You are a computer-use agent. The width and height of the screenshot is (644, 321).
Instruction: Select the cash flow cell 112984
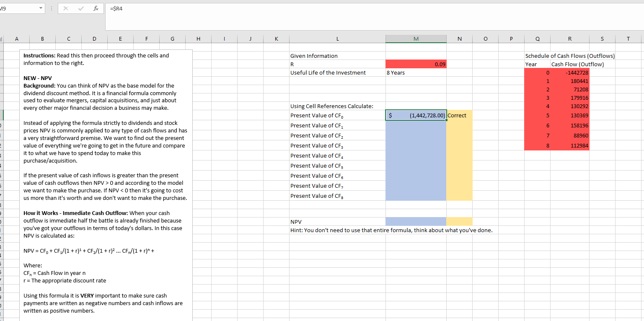[570, 145]
